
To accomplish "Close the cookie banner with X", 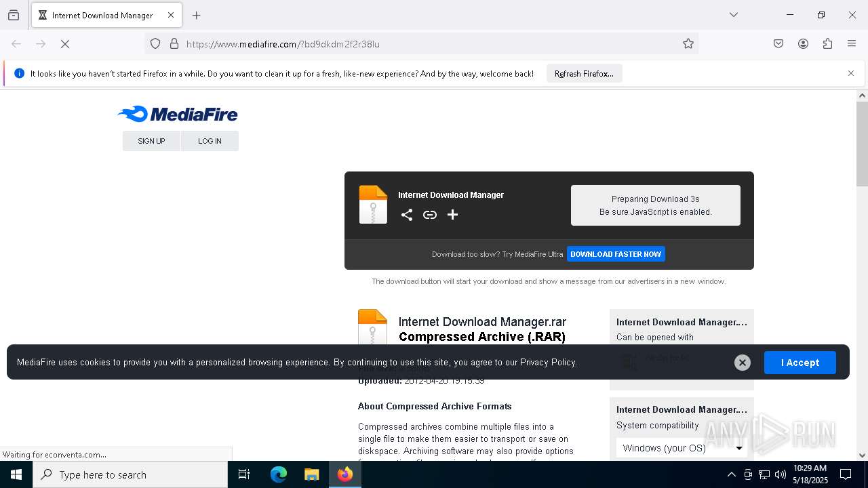I will (x=743, y=363).
